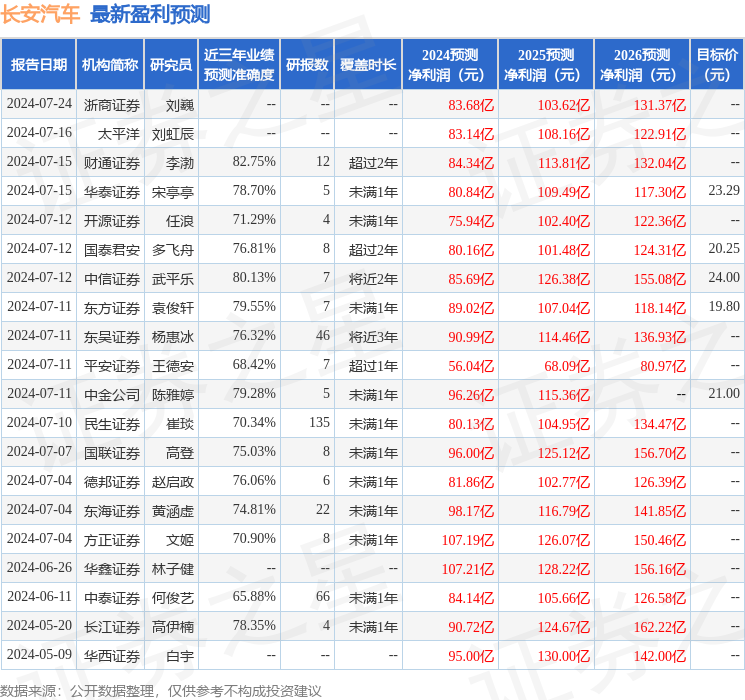The image size is (745, 700).
Task: Click analyst name 袁俊轩
Action: point(173,308)
